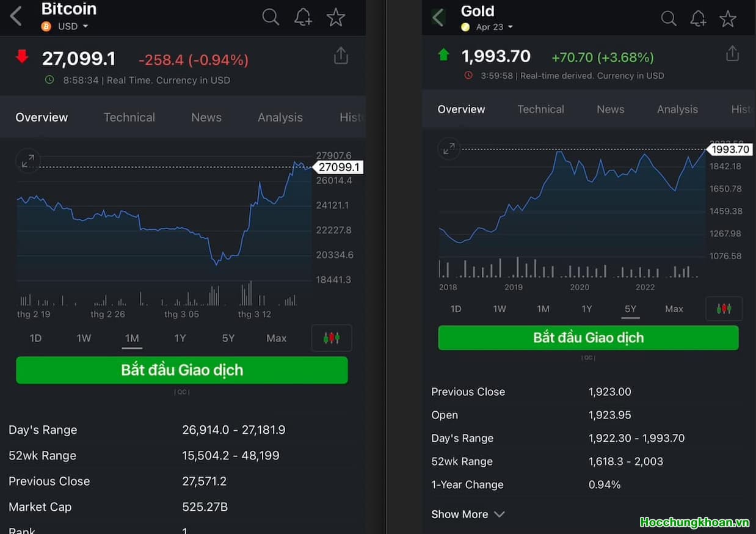Expand Show More in Gold details
Screen dimensions: 756x534
click(x=468, y=514)
